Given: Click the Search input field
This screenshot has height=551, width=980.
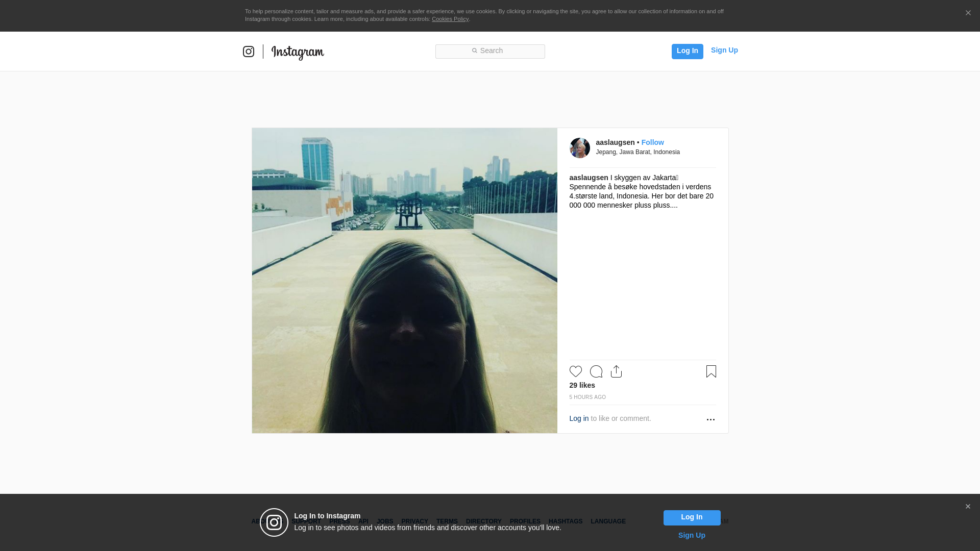Looking at the screenshot, I should pos(490,51).
